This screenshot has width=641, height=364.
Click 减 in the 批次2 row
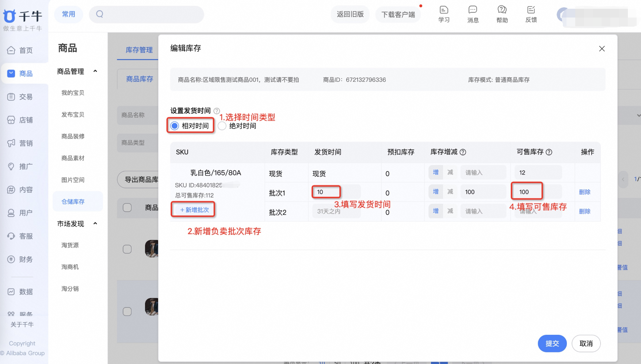coord(450,211)
